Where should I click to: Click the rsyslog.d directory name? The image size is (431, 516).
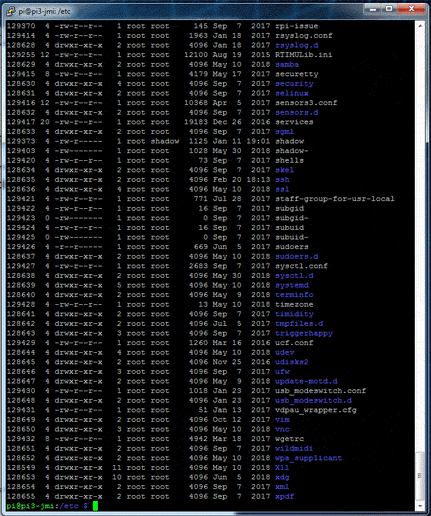tap(296, 45)
